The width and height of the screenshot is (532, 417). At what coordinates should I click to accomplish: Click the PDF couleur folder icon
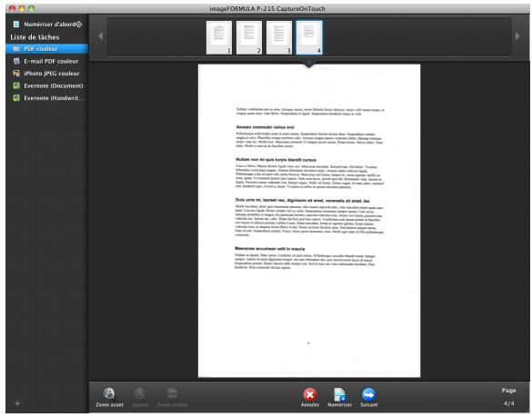(16, 49)
